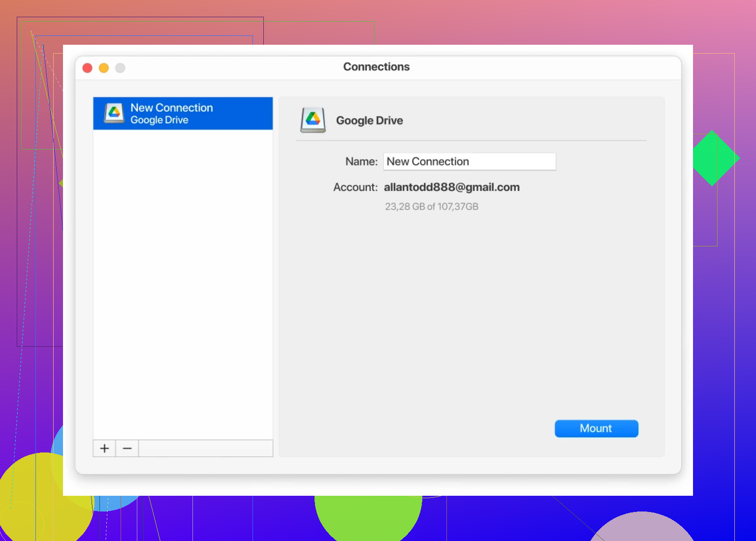
Task: Click the Account: label
Action: pos(355,187)
